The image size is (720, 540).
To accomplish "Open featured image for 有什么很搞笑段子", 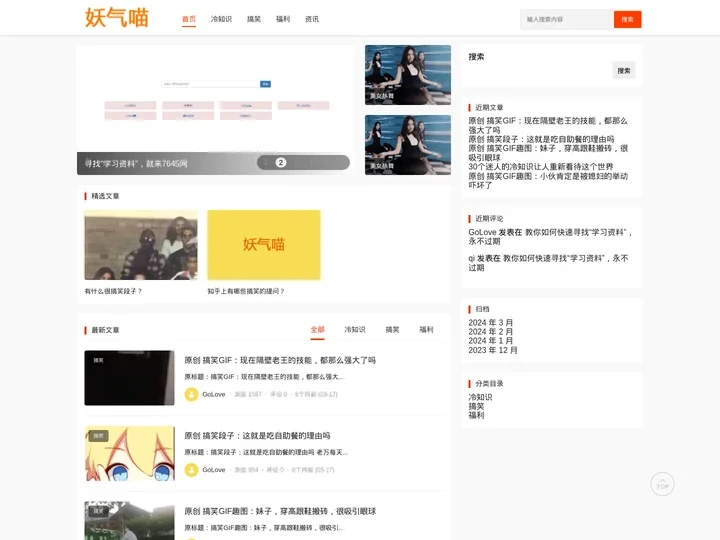I will point(141,245).
